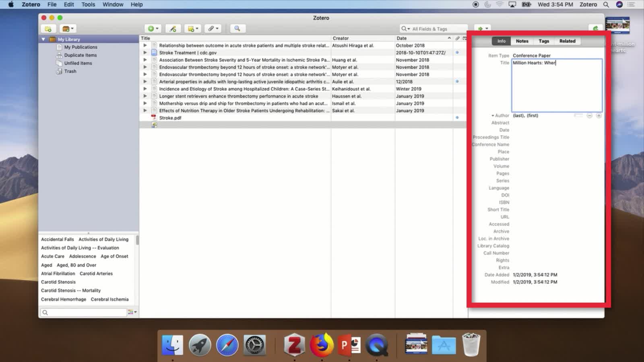Click the tag selector scrollbar

[137, 240]
